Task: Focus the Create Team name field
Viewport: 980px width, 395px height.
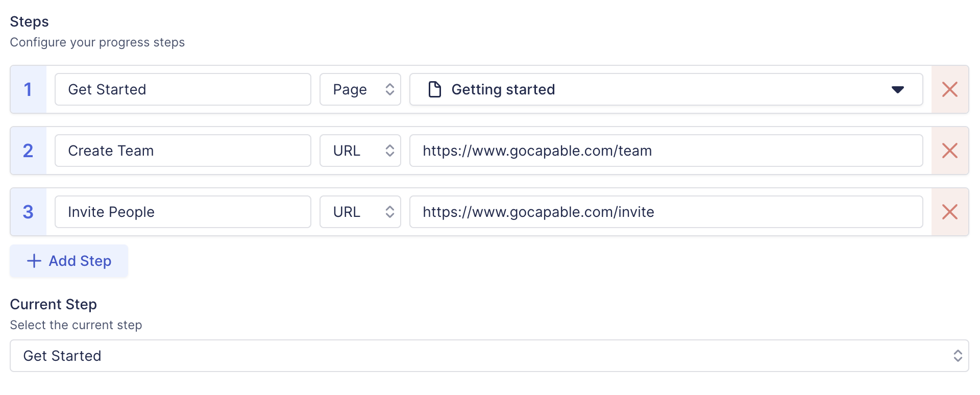Action: point(183,151)
